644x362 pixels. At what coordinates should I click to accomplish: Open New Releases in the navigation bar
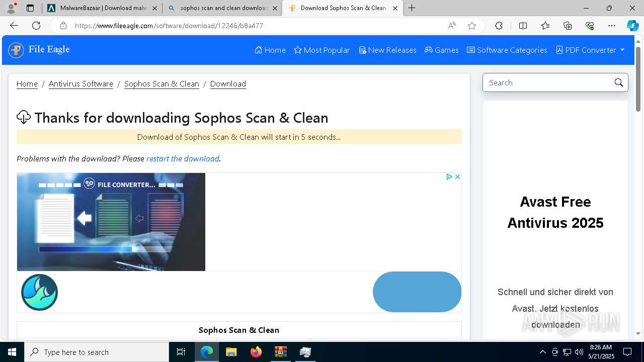click(x=387, y=50)
